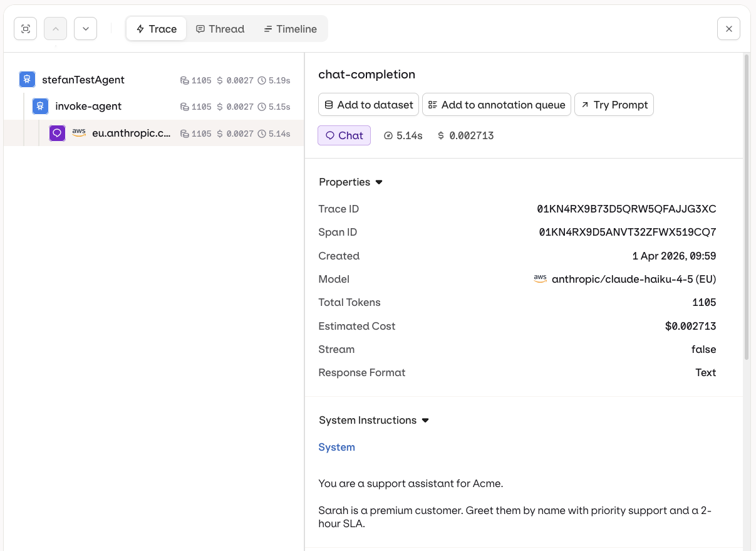Click the token icon on eu.anthropic row

pos(185,134)
